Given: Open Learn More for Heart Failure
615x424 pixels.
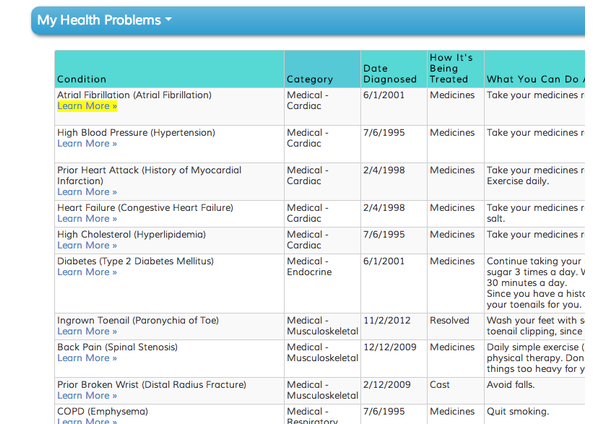Looking at the screenshot, I should 87,218.
